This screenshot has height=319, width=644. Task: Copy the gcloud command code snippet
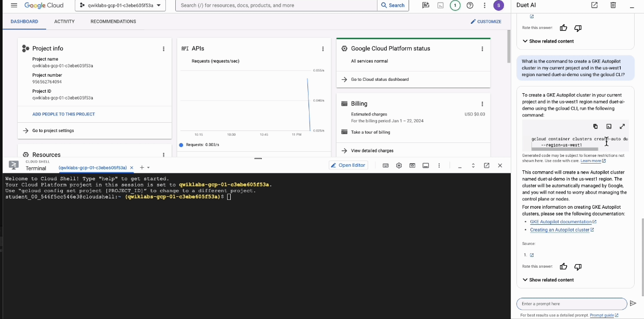point(595,126)
